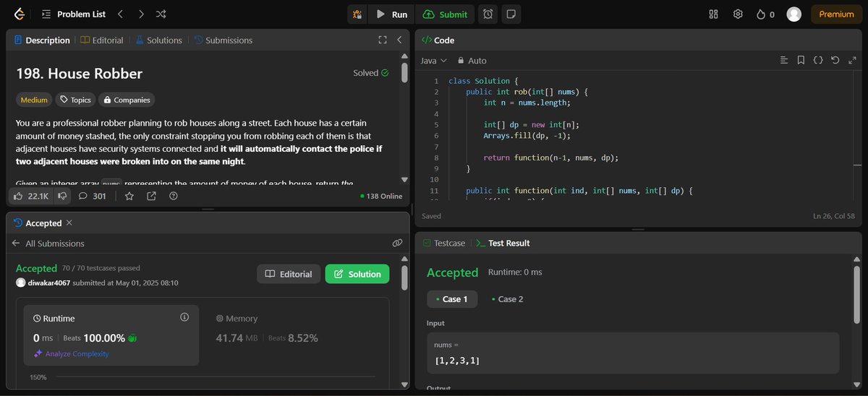Viewport: 868px width, 396px height.
Task: Select Case 1 result
Action: pos(452,299)
